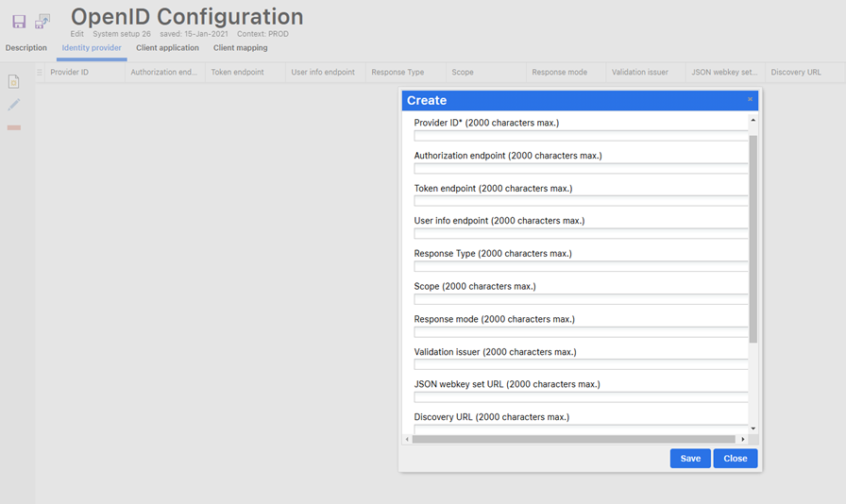Screen dimensions: 846x504
Task: Switch to Client mapping tab
Action: [240, 48]
